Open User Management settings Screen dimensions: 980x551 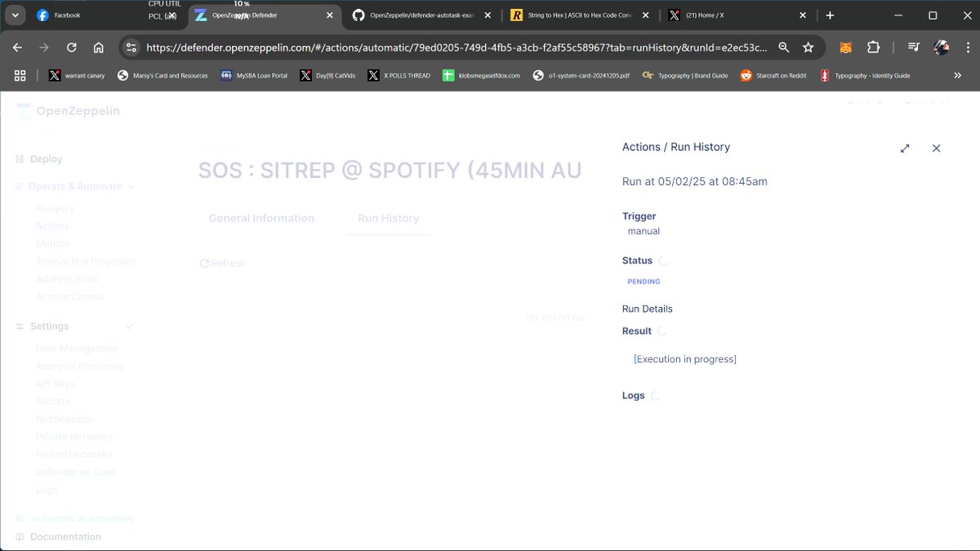point(77,349)
